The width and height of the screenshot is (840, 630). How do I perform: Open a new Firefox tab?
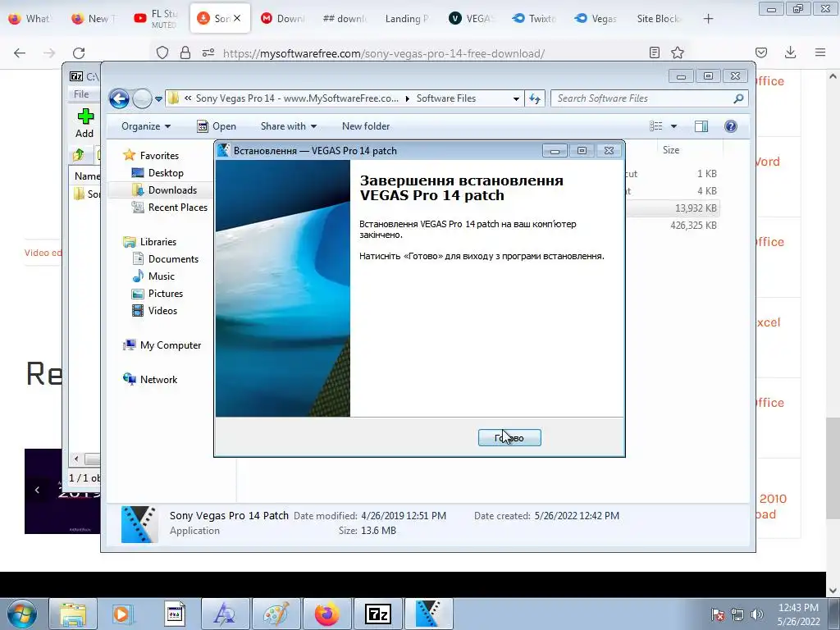point(708,19)
